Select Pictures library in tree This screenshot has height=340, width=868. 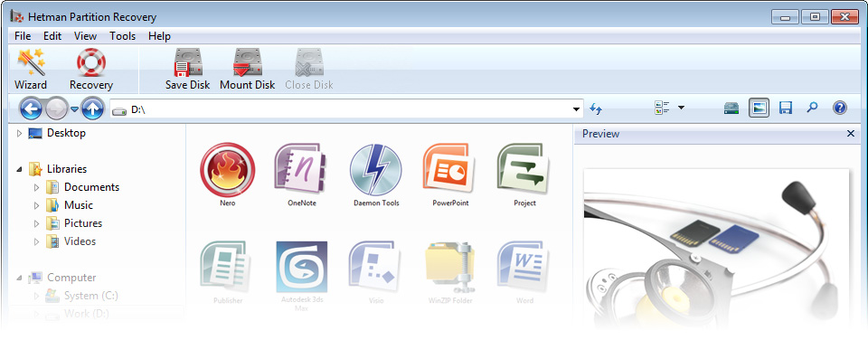pos(83,223)
